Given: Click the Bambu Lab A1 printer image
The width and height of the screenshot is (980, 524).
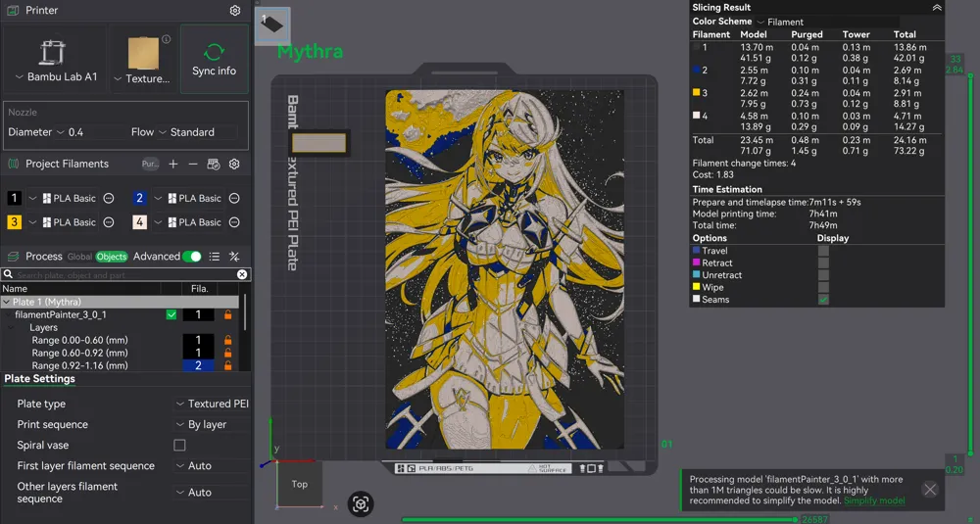Looking at the screenshot, I should coord(53,53).
